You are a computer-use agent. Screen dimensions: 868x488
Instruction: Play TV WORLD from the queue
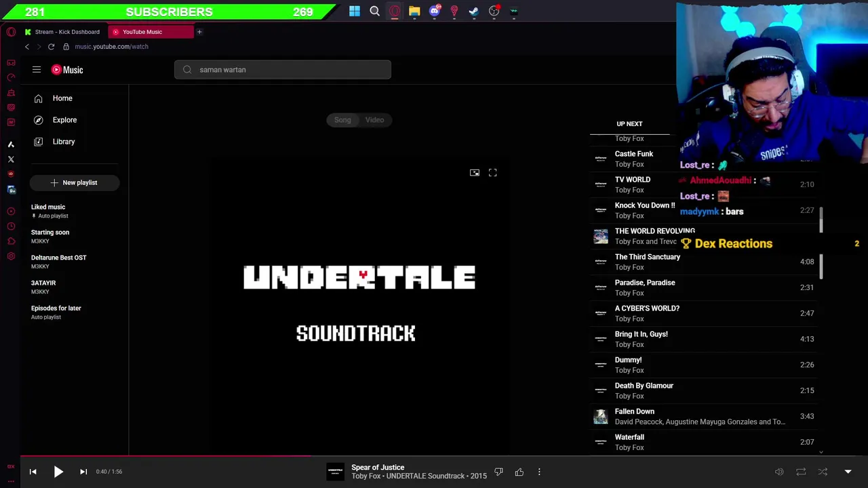[x=704, y=184]
